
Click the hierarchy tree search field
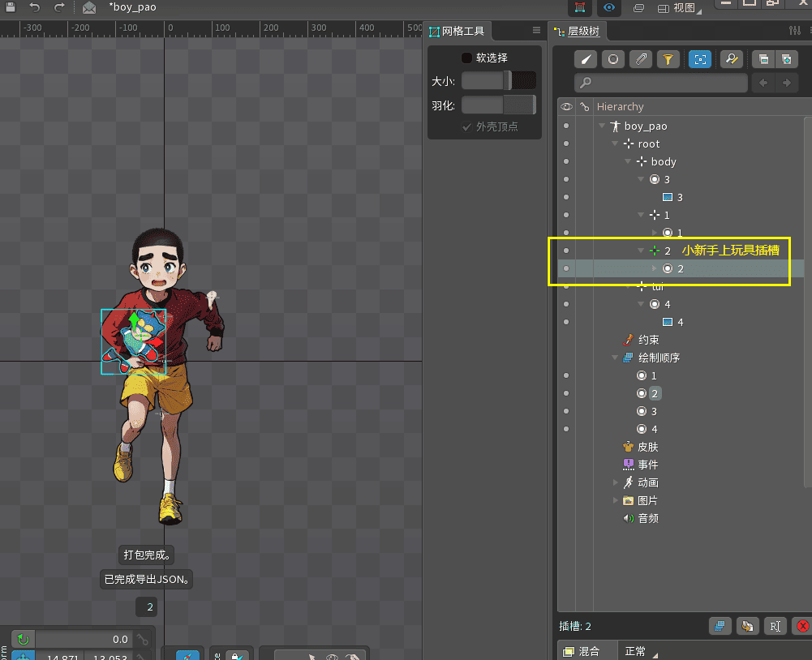[x=661, y=83]
